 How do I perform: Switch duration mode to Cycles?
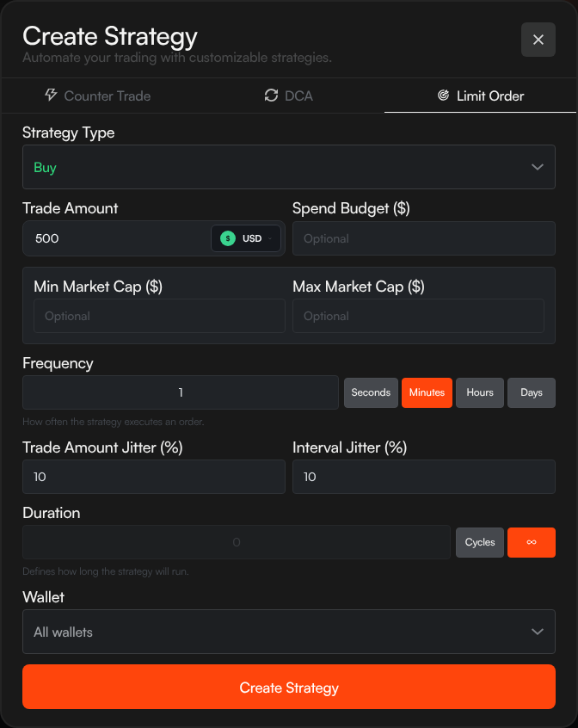click(480, 542)
